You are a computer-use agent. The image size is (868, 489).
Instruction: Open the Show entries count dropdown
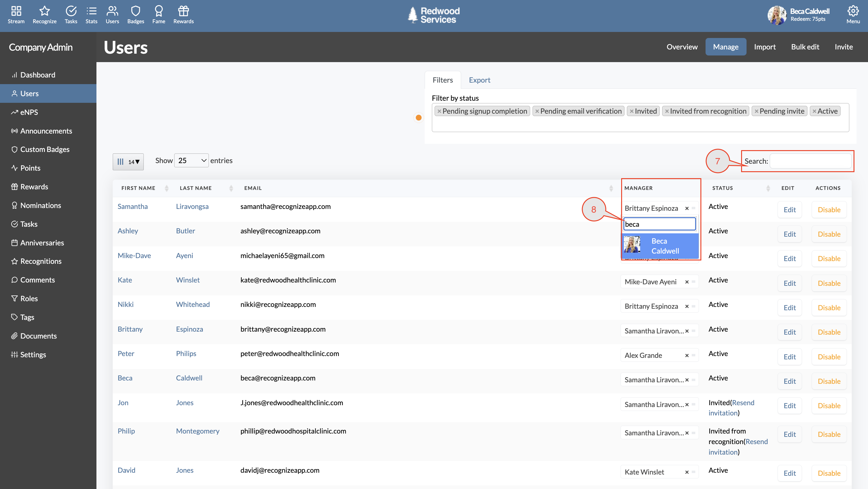pos(191,160)
